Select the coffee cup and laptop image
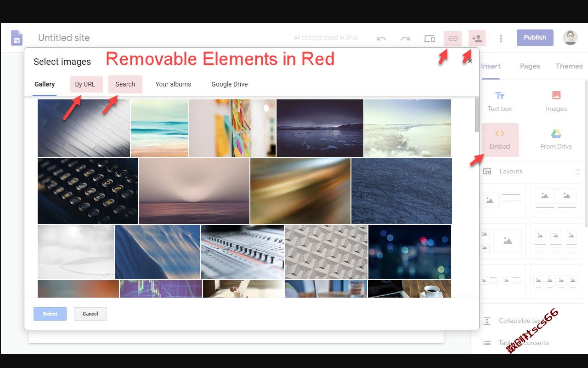This screenshot has width=588, height=368. point(409,289)
